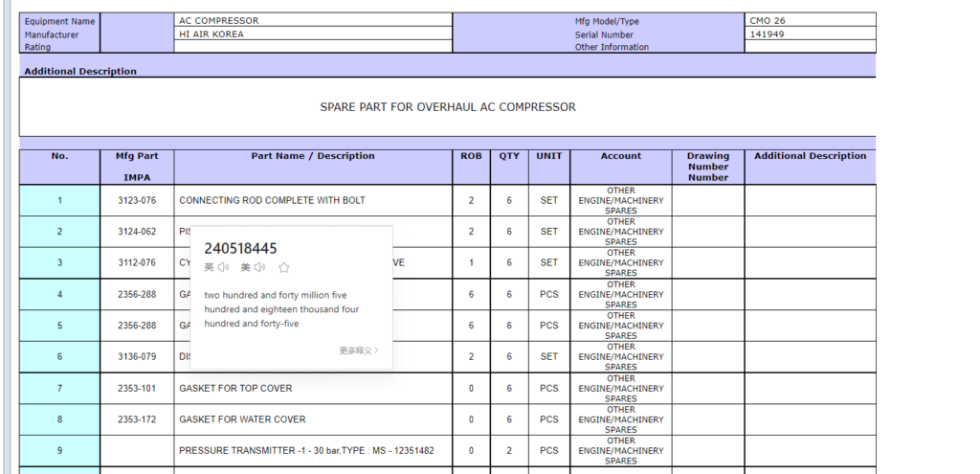
Task: Select part number 3123-076 cell
Action: [x=137, y=200]
